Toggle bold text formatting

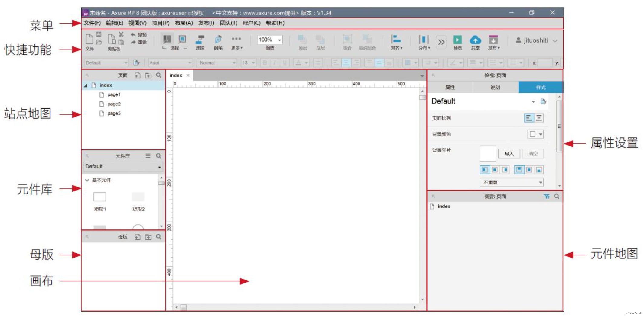(x=265, y=63)
